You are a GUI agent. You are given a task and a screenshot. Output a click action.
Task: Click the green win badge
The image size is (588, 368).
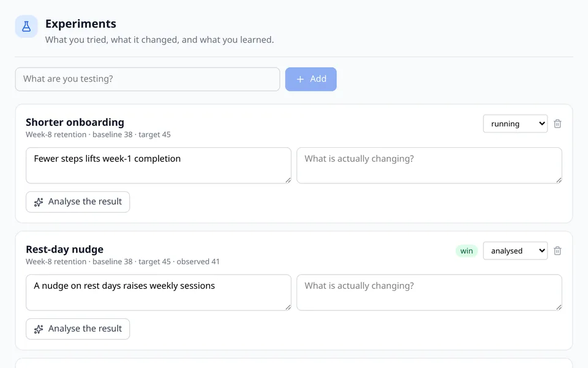click(467, 251)
